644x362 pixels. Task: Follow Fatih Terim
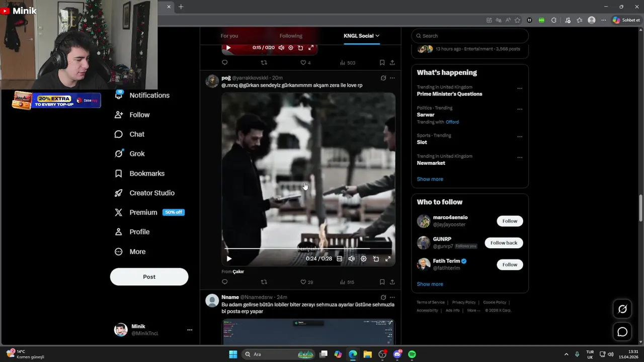pos(510,264)
